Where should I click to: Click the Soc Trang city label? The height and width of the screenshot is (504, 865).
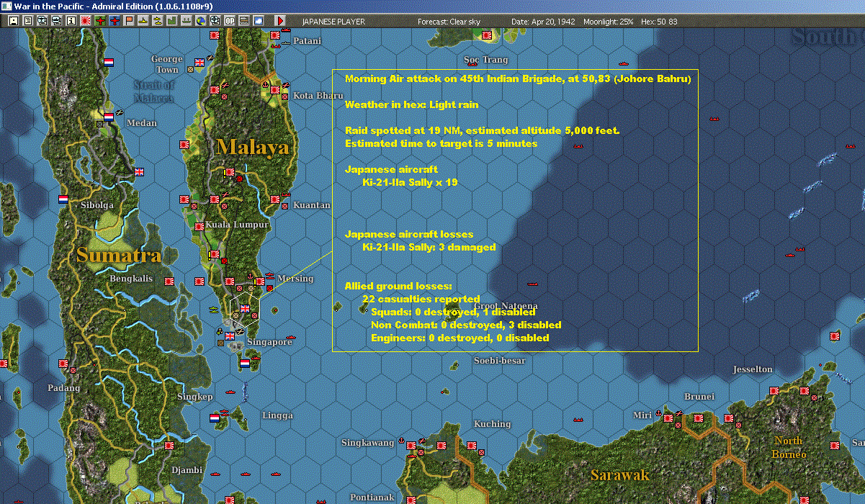(x=486, y=60)
